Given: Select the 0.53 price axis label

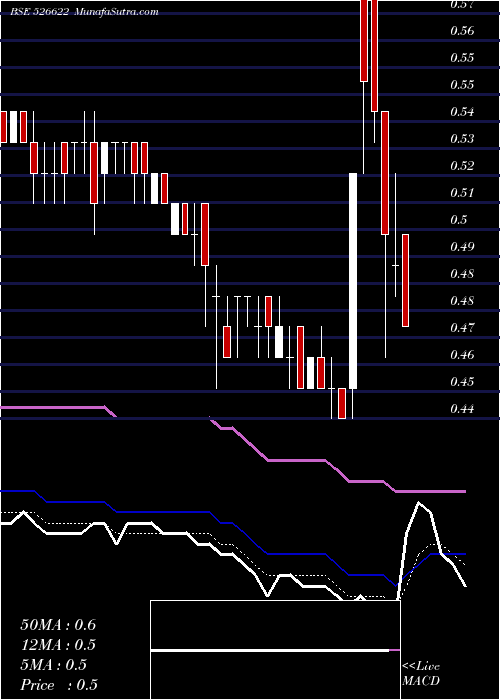Looking at the screenshot, I should pyautogui.click(x=462, y=139).
